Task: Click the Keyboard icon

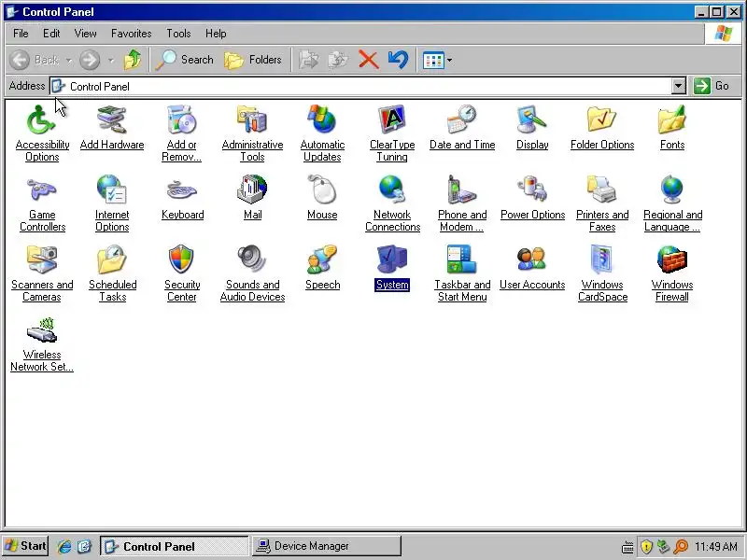Action: tap(181, 189)
